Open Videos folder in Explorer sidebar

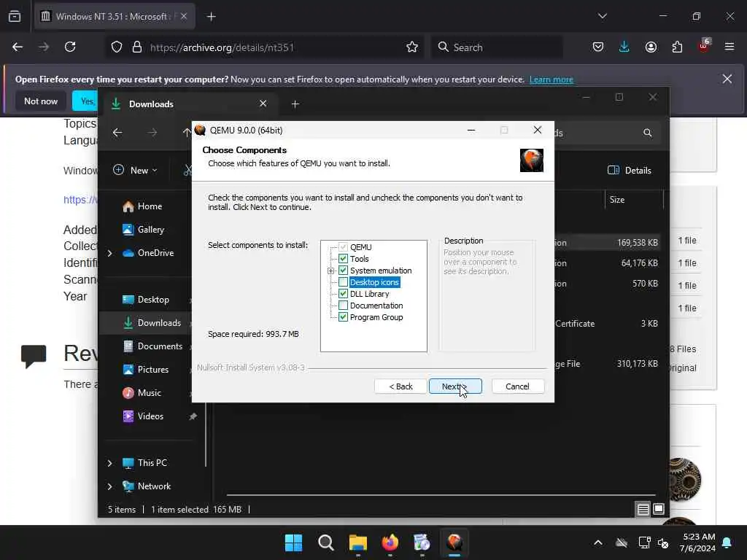pyautogui.click(x=144, y=416)
